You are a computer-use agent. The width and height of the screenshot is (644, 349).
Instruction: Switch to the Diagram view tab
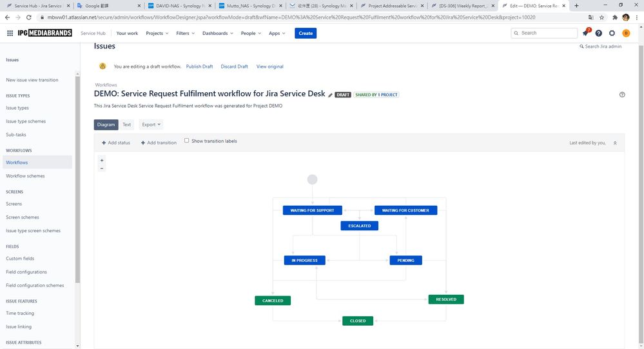click(x=106, y=125)
